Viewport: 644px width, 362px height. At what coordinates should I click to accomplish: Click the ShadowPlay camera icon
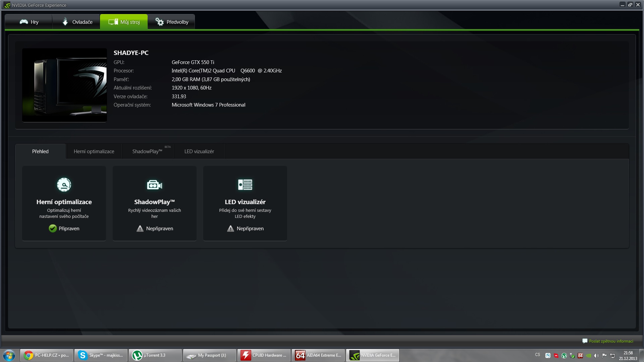pyautogui.click(x=155, y=185)
